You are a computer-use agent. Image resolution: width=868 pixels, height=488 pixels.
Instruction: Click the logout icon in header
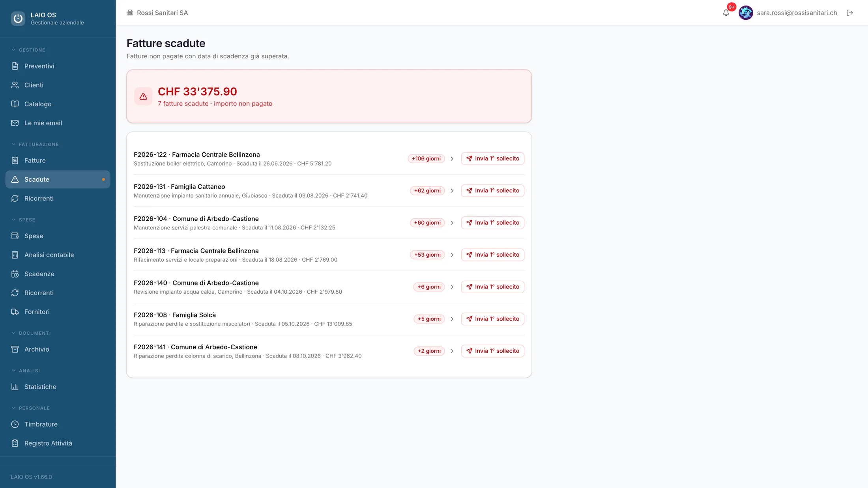(850, 13)
